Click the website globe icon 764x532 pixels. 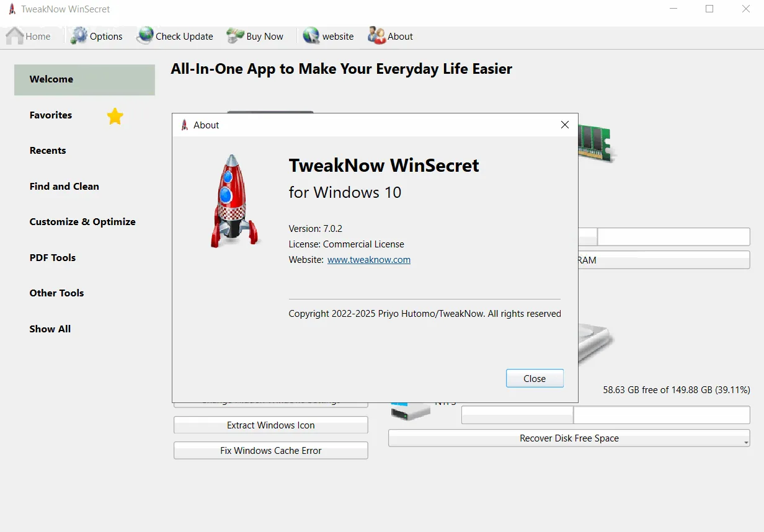[311, 36]
